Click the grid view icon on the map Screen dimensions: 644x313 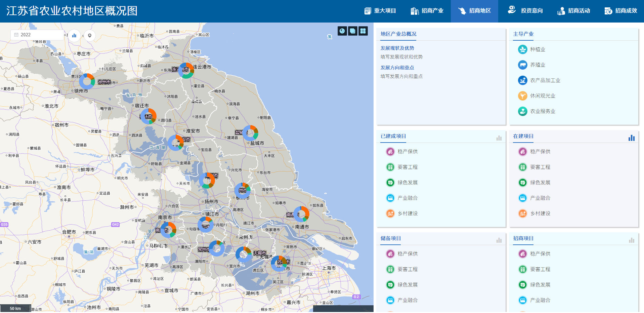[x=363, y=31]
